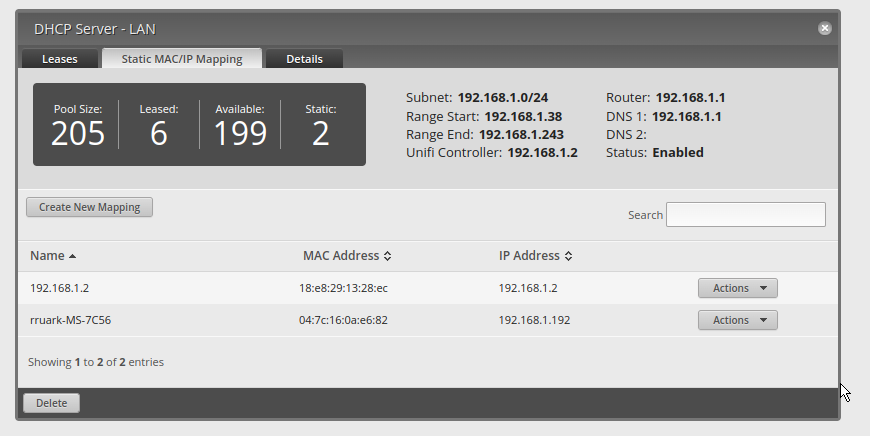This screenshot has height=436, width=870.
Task: Click the Create New Mapping button
Action: (x=89, y=207)
